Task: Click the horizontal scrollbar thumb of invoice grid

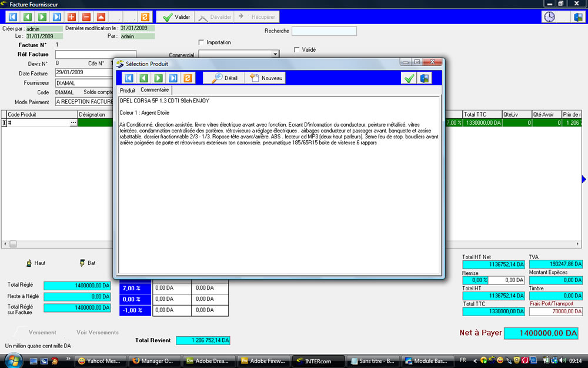Action: 13,244
